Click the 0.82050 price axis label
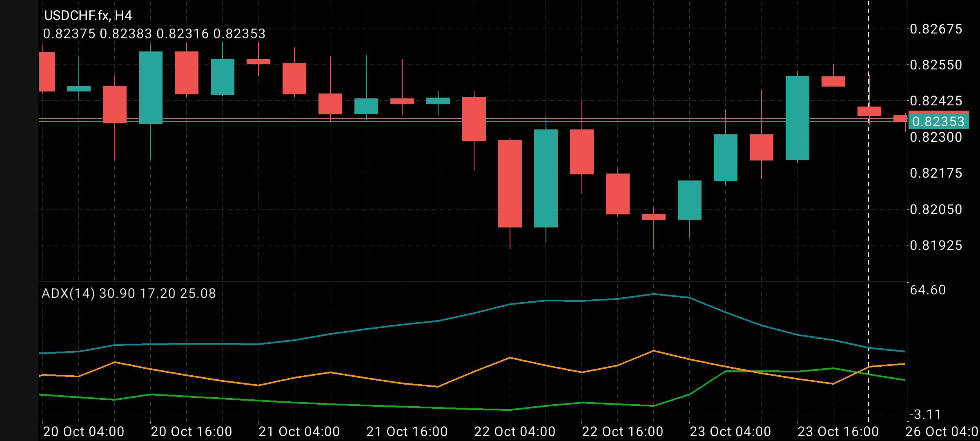 coord(936,209)
